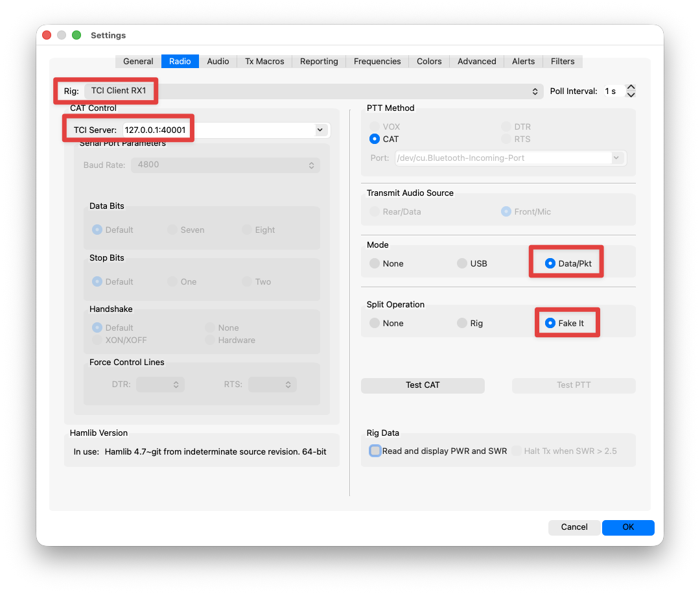The image size is (700, 594).
Task: Select CAT PTT method
Action: [x=384, y=139]
